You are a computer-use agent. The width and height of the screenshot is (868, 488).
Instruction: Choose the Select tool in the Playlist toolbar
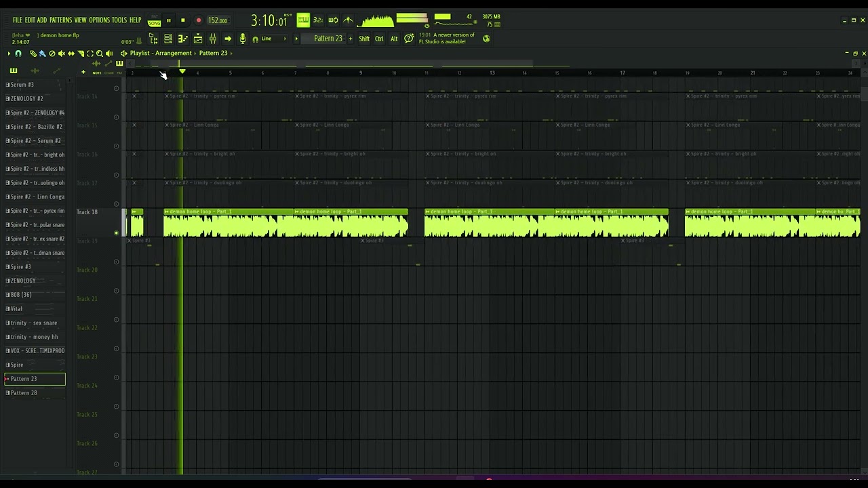coord(90,54)
